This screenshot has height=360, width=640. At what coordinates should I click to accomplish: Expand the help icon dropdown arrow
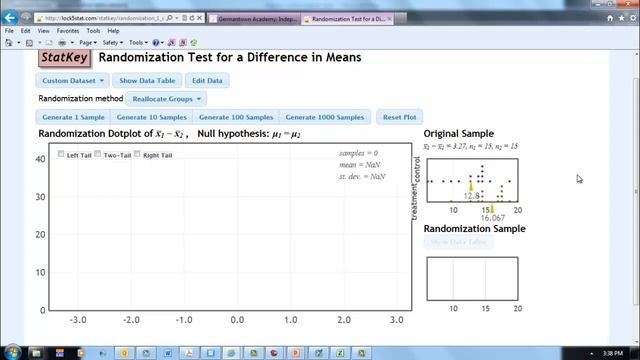click(162, 42)
